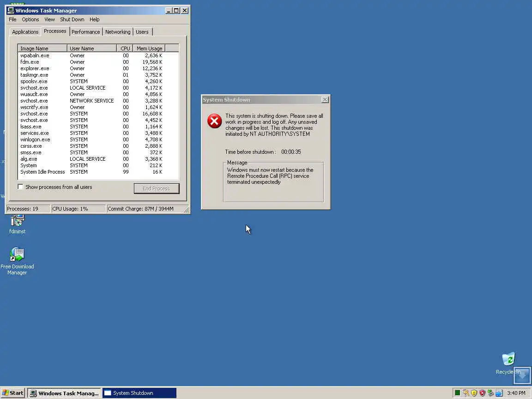Click the Processes: 19 status bar entry

[x=28, y=209]
